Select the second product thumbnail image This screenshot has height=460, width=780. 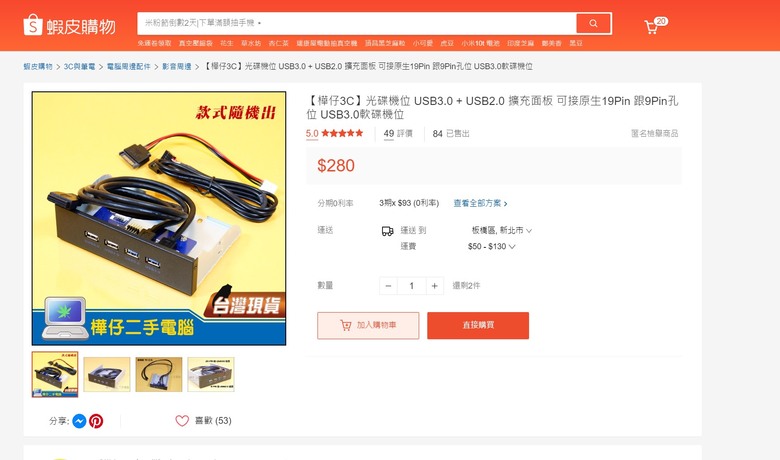(x=107, y=374)
